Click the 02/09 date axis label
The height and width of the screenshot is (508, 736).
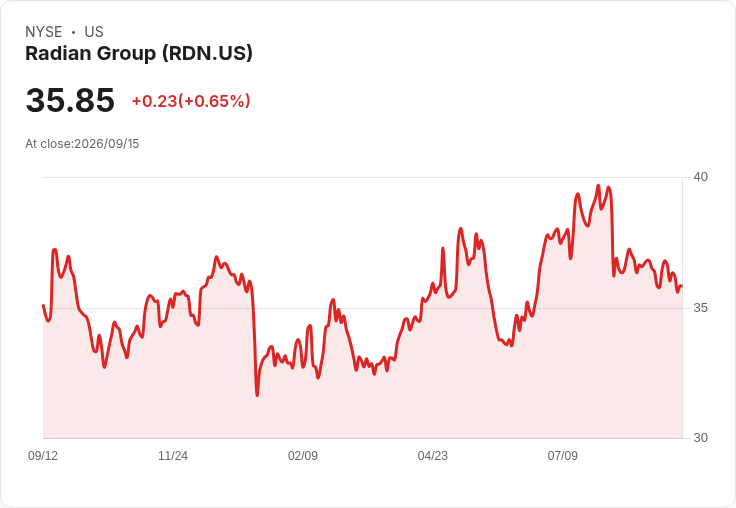click(303, 455)
